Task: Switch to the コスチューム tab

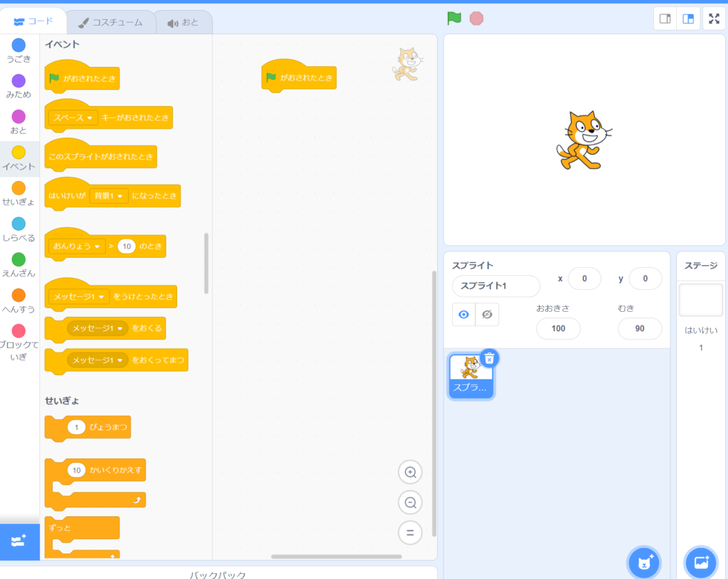Action: pos(110,23)
